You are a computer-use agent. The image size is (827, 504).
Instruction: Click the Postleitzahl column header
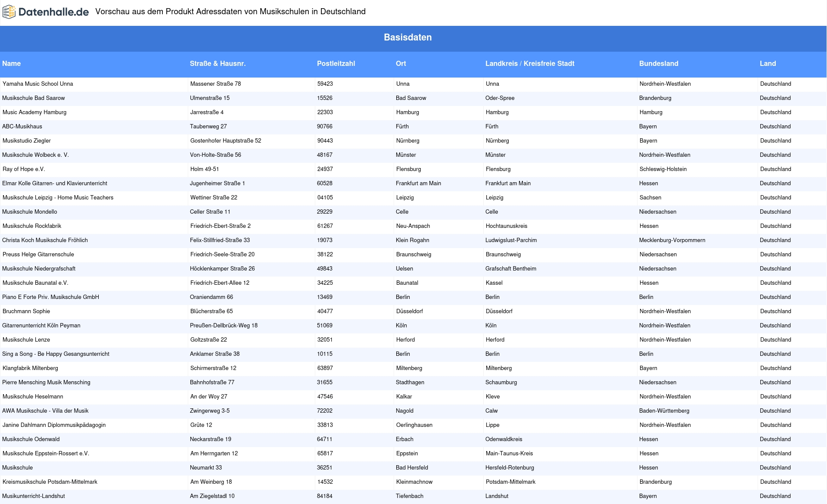coord(336,64)
